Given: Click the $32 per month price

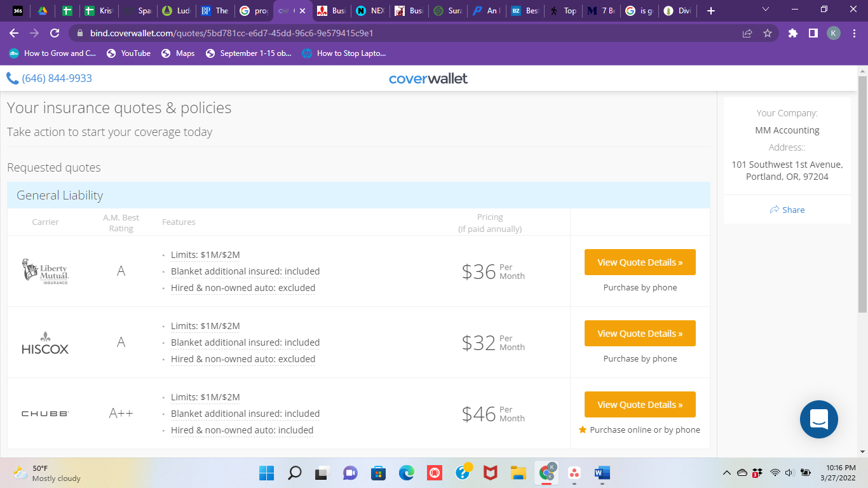Looking at the screenshot, I should 493,342.
